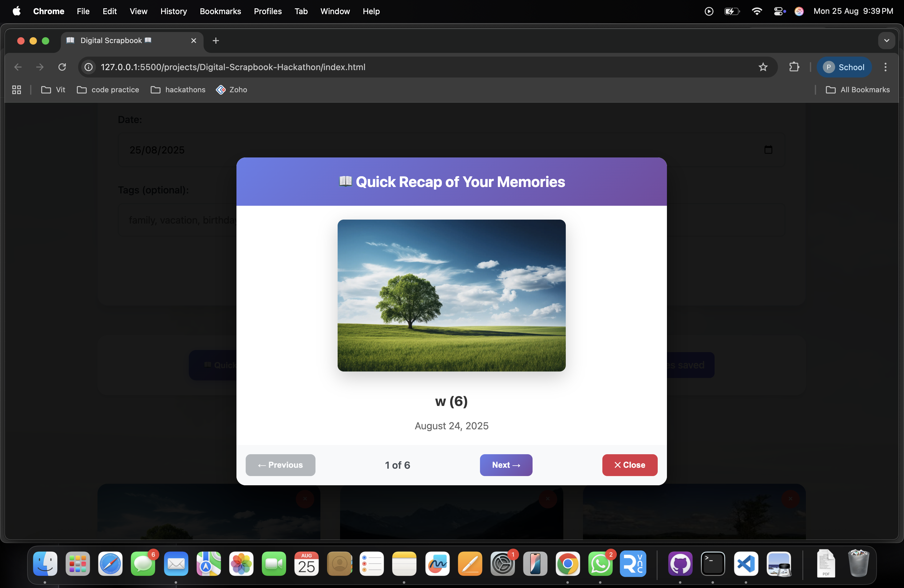Click the address bar URL
Image resolution: width=904 pixels, height=588 pixels.
click(x=233, y=67)
